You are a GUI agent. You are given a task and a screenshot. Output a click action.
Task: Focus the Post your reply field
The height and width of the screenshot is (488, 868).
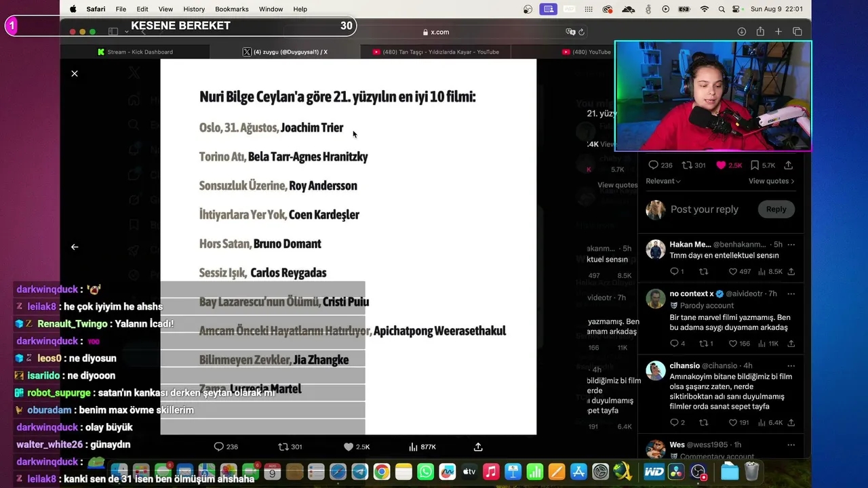[x=705, y=209]
